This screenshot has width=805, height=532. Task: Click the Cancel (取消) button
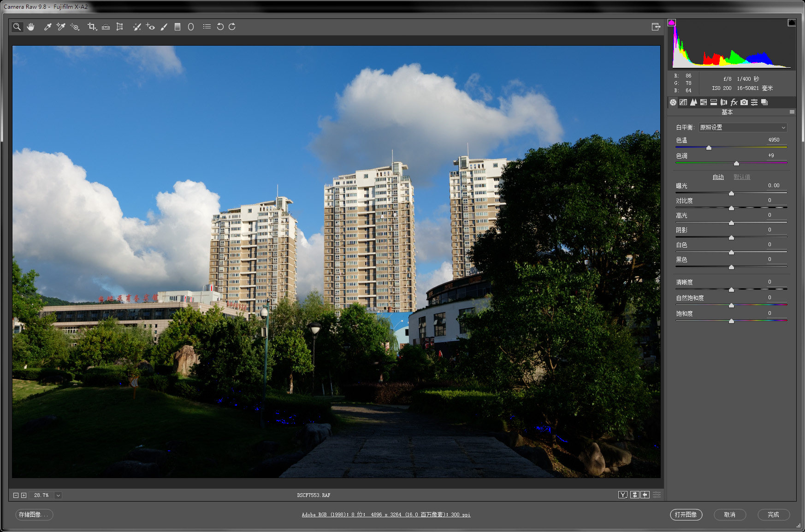(730, 514)
